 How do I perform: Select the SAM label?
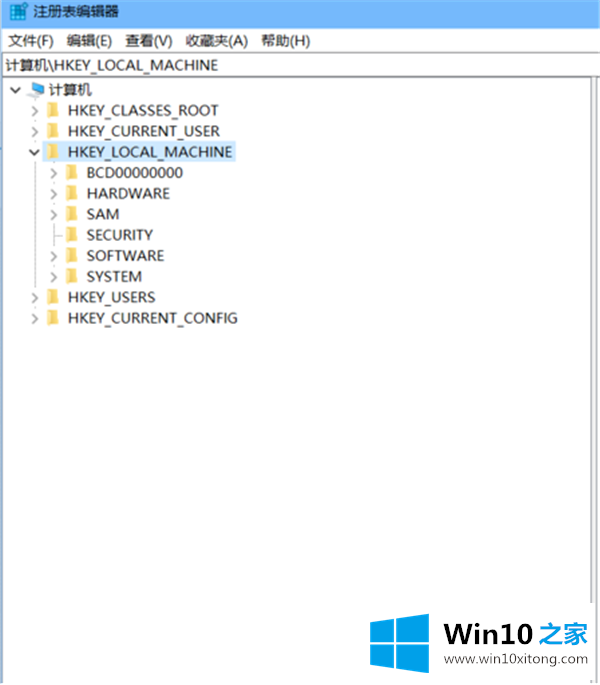(103, 214)
